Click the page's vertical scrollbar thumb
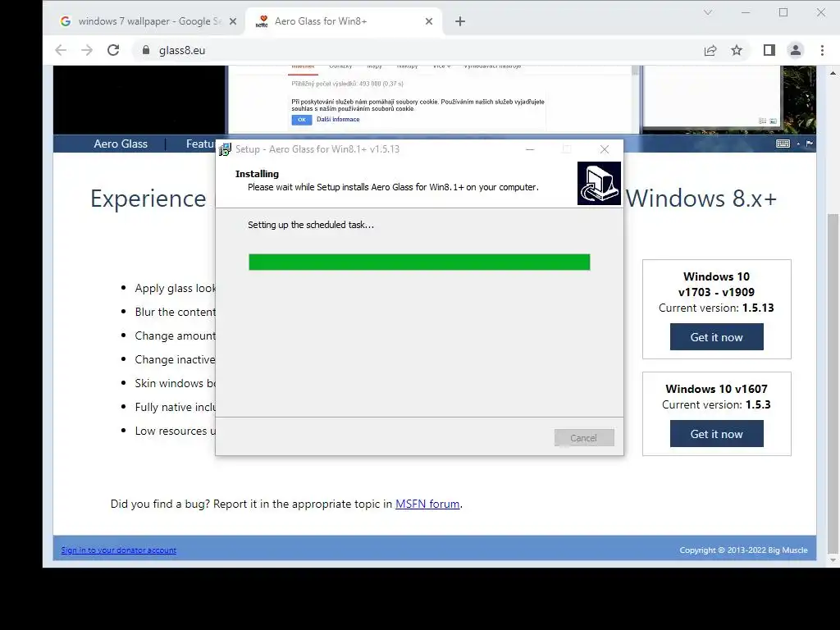The height and width of the screenshot is (630, 840). (833, 383)
